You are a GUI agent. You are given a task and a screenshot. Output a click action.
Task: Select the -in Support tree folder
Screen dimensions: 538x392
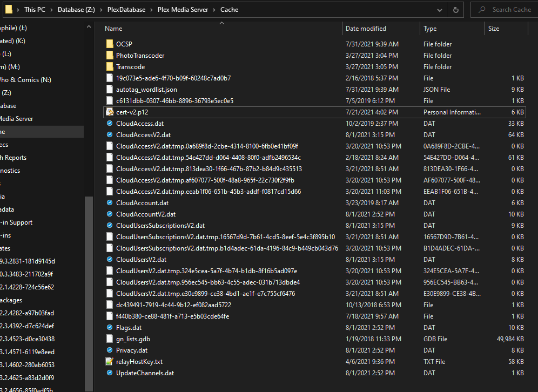point(16,222)
